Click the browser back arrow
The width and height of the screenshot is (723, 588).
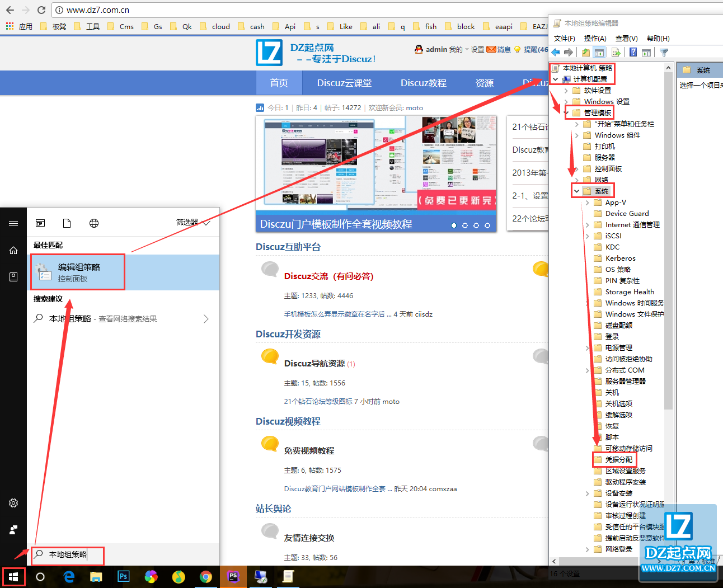pos(10,10)
